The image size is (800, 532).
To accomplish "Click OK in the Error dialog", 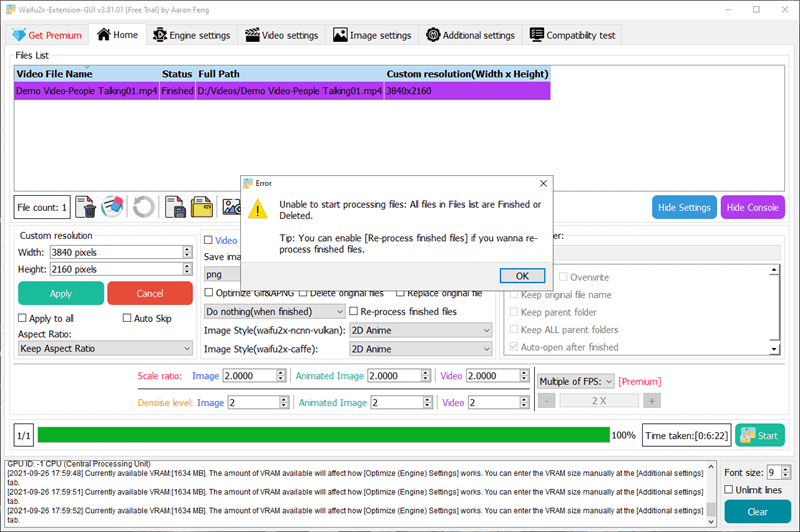I will click(522, 276).
